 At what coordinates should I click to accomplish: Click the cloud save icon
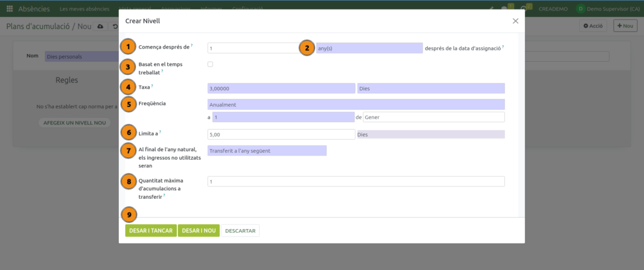click(100, 26)
